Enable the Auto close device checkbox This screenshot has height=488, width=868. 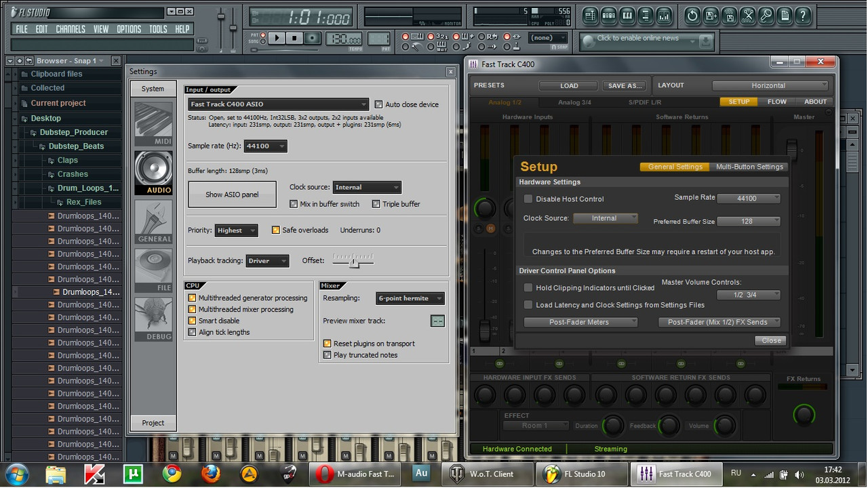pos(378,104)
